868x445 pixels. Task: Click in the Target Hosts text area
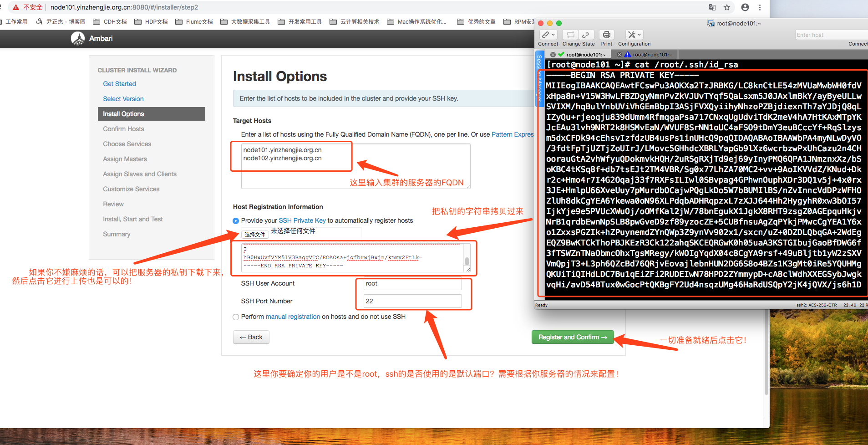coord(355,166)
